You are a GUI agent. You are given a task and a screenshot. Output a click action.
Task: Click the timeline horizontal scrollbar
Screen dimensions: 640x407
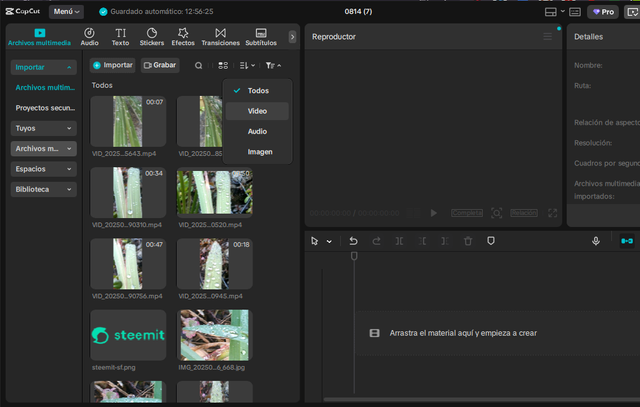482,399
